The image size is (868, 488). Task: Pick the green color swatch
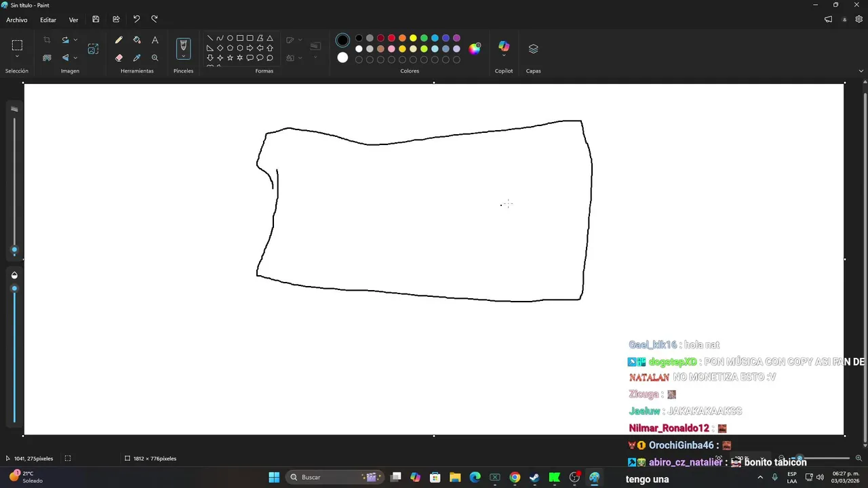pyautogui.click(x=424, y=38)
